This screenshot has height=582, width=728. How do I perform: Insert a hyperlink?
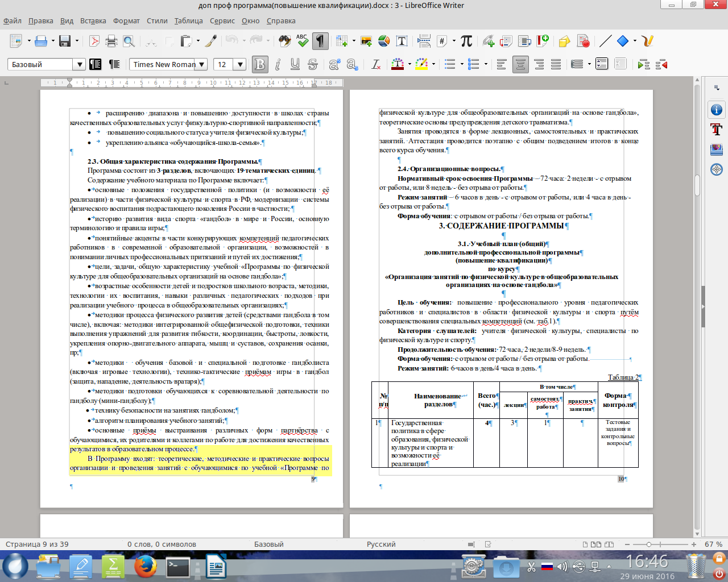click(489, 41)
